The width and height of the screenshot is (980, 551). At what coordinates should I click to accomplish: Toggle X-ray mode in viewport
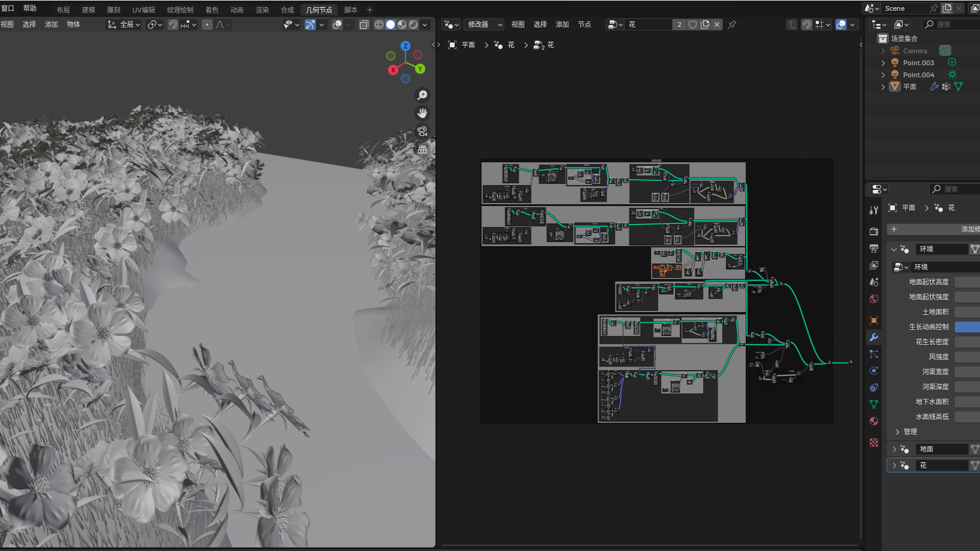(364, 25)
